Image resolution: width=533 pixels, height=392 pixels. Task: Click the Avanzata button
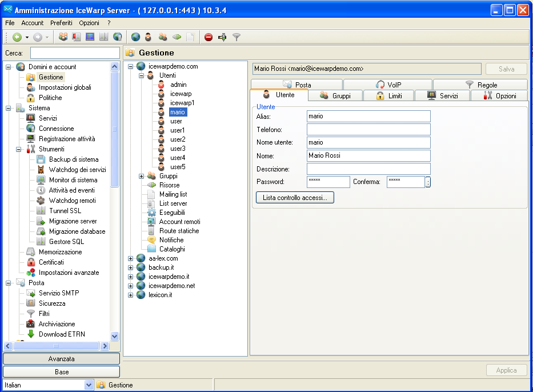pyautogui.click(x=61, y=359)
